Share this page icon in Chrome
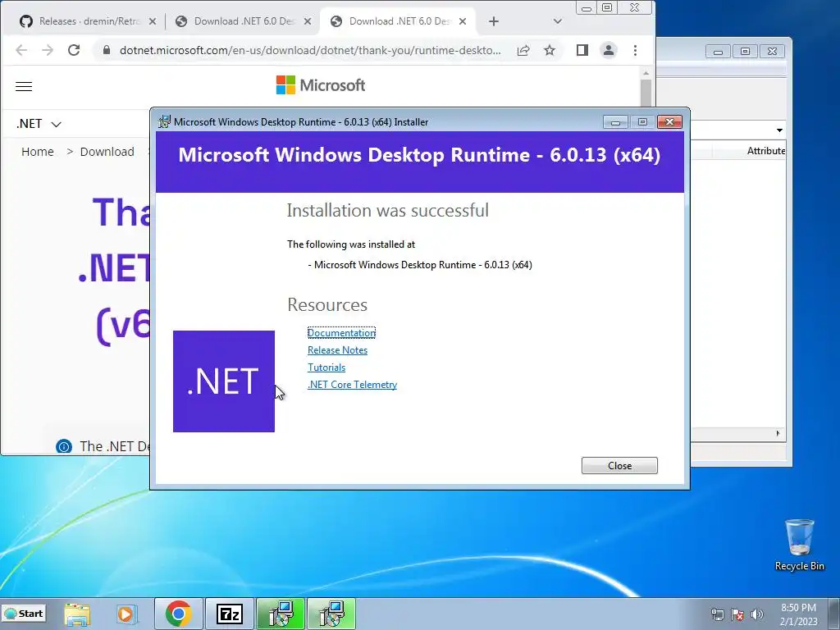Image resolution: width=840 pixels, height=630 pixels. [x=523, y=50]
